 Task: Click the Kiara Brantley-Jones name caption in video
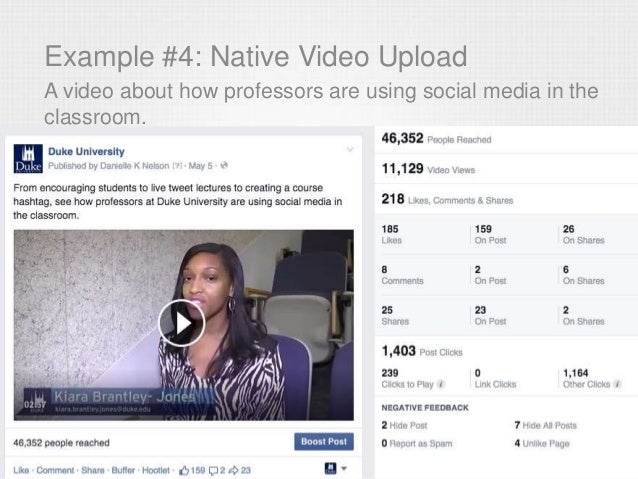click(125, 396)
